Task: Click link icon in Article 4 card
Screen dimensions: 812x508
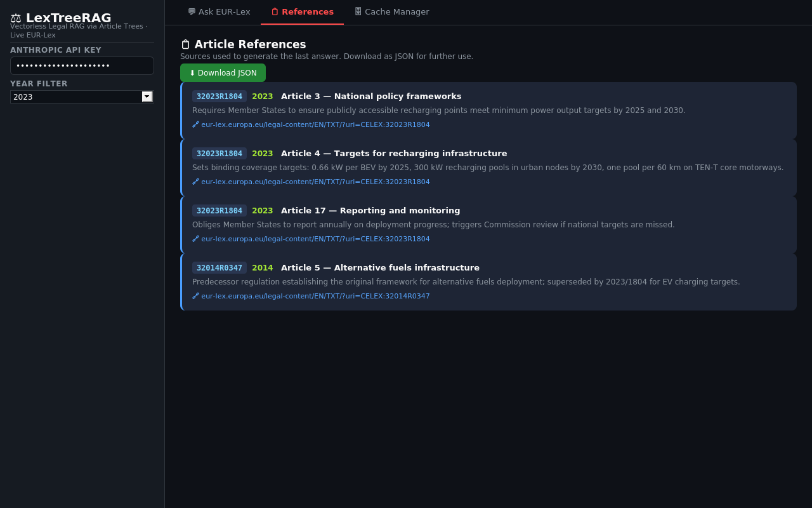Action: (195, 182)
